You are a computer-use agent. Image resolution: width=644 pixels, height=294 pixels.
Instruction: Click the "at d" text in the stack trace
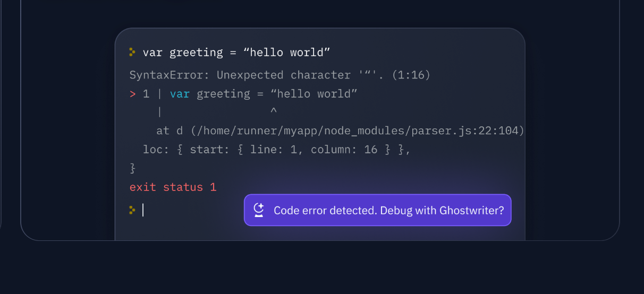pos(170,131)
